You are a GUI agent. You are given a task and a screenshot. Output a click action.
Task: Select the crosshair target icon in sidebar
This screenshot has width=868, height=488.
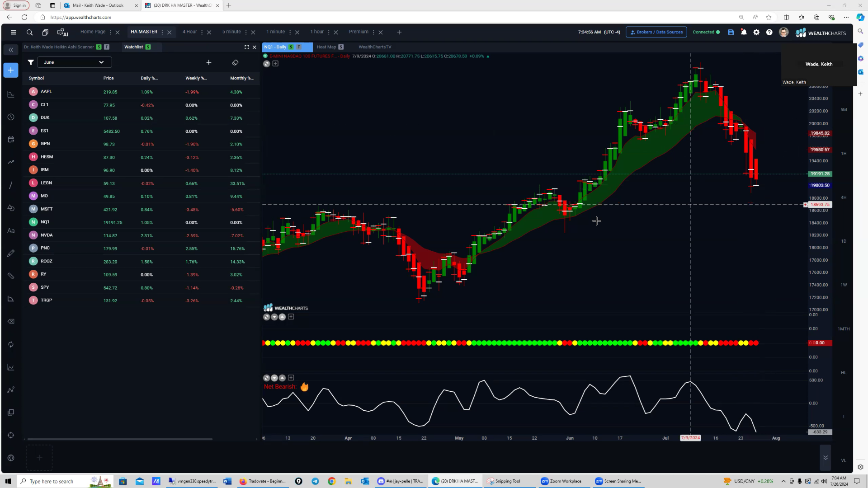tap(11, 435)
